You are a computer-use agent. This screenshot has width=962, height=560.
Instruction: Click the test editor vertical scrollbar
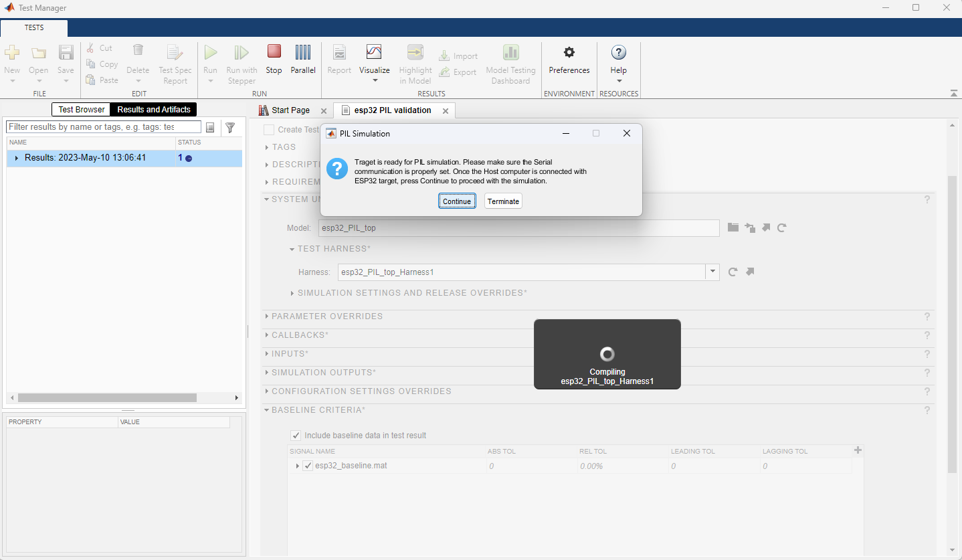[953, 324]
